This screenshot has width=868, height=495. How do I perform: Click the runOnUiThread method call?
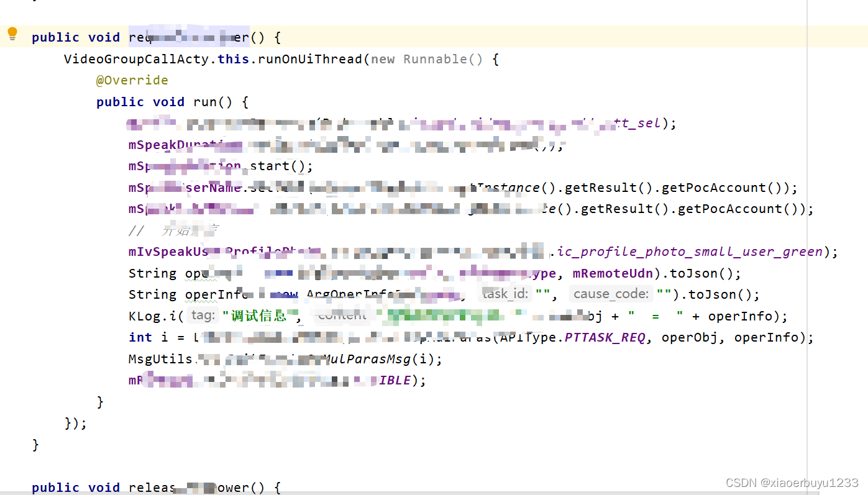point(308,58)
